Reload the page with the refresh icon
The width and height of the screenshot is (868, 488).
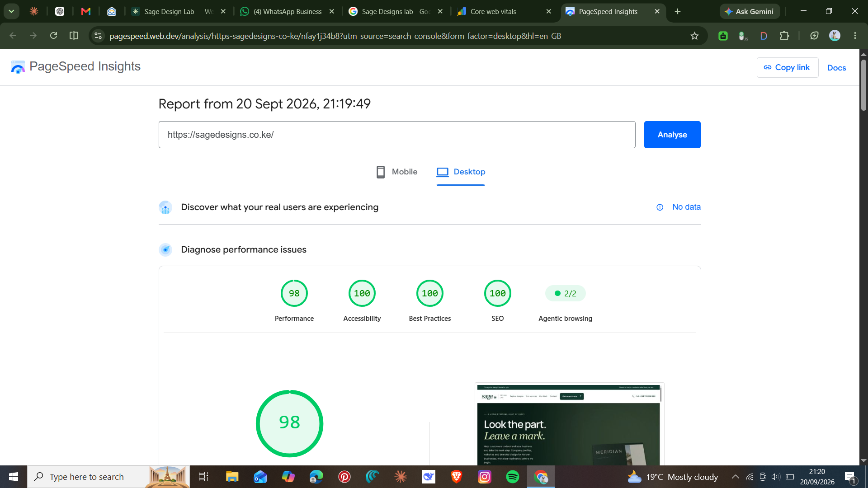click(x=53, y=36)
